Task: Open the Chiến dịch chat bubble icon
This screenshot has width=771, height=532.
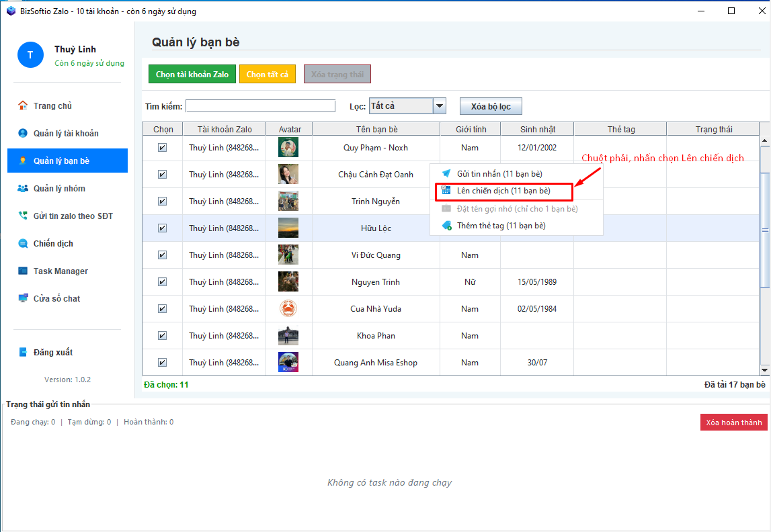Action: tap(23, 243)
